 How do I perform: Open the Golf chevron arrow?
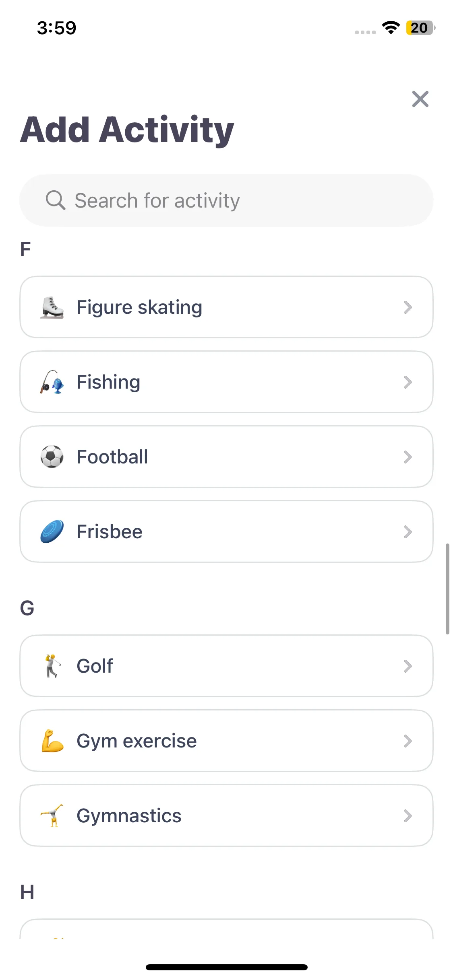point(408,666)
